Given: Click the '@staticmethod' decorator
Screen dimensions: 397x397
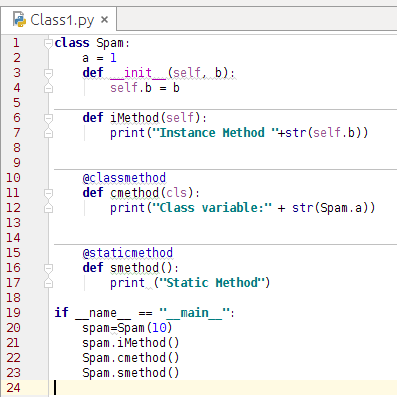Looking at the screenshot, I should click(128, 253).
